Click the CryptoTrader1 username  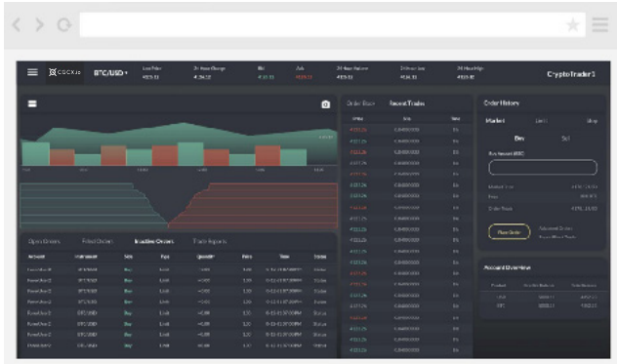tap(571, 74)
